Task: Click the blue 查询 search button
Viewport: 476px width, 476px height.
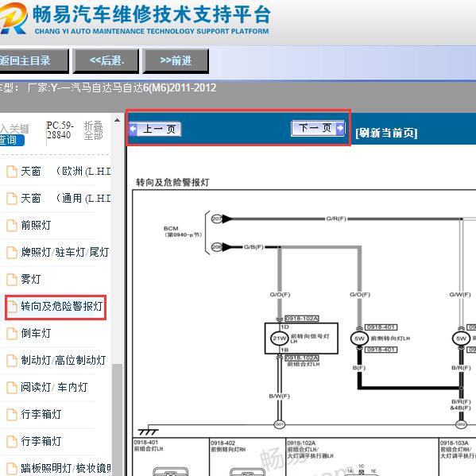Action: click(12, 140)
